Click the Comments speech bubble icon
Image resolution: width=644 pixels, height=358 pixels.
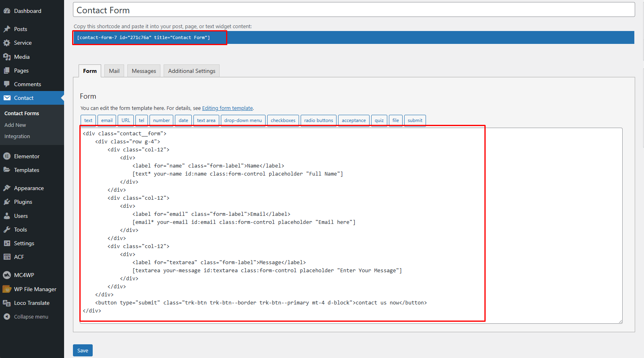(x=7, y=84)
